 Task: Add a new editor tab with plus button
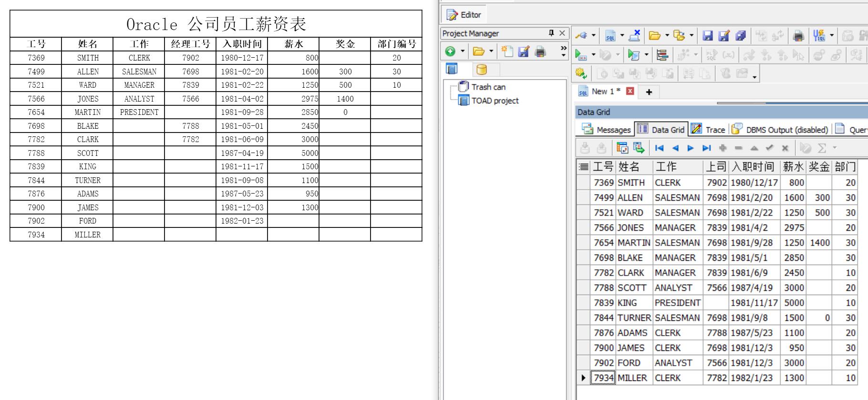coord(649,92)
